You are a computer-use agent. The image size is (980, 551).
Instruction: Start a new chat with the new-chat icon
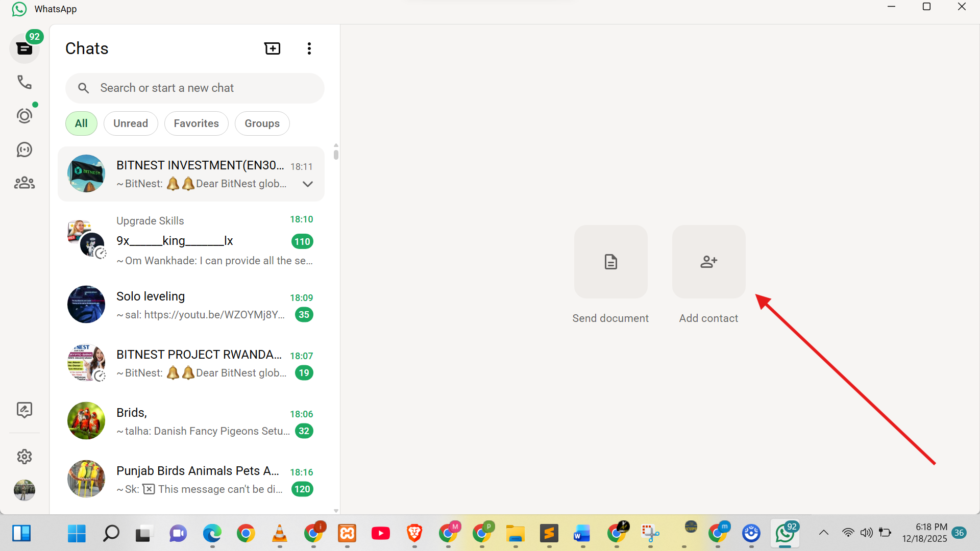[272, 48]
